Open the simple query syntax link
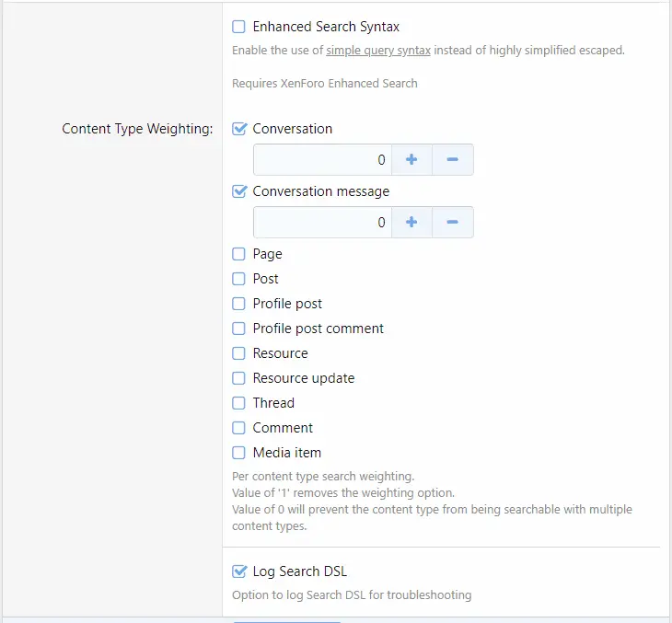 coord(378,51)
